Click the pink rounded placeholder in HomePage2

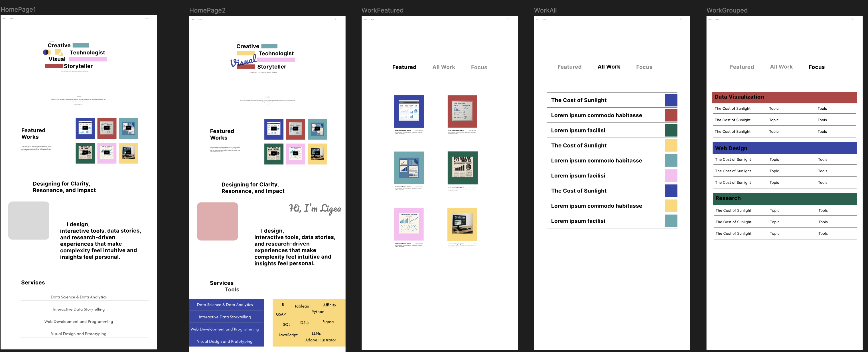217,221
